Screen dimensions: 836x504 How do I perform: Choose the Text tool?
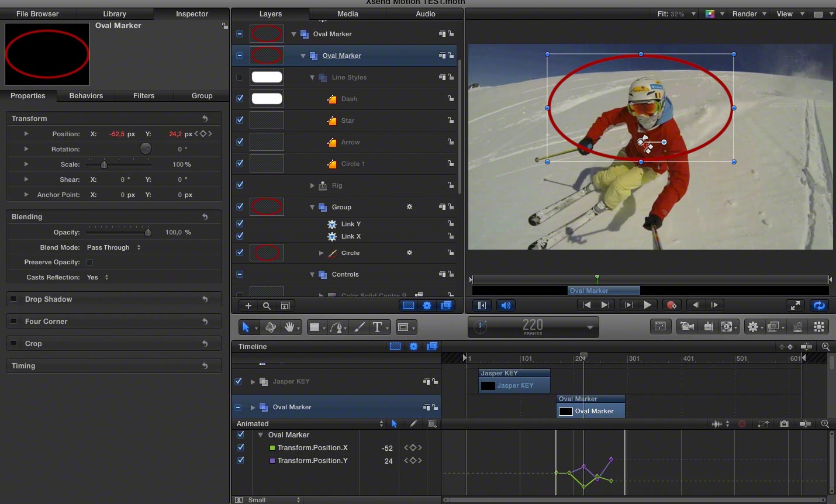tap(378, 327)
